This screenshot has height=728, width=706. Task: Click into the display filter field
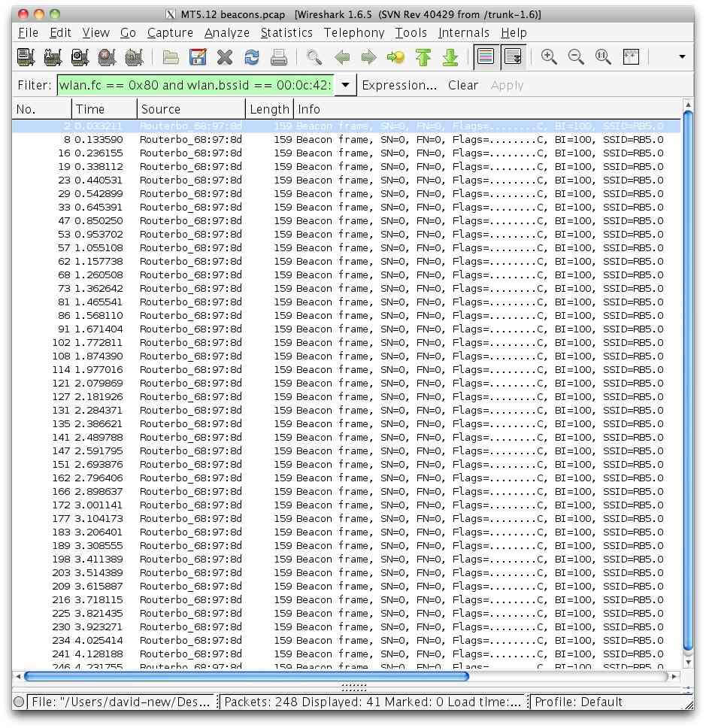(195, 86)
